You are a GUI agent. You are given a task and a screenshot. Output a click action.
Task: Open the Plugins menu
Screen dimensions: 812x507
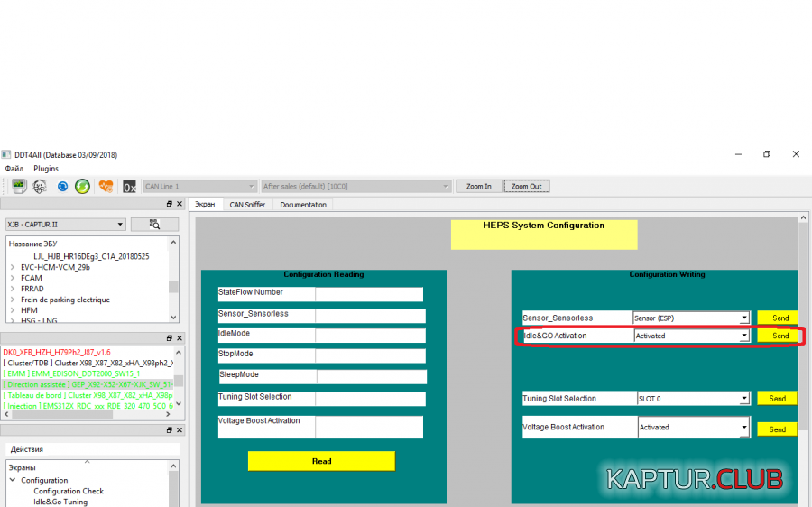(46, 169)
